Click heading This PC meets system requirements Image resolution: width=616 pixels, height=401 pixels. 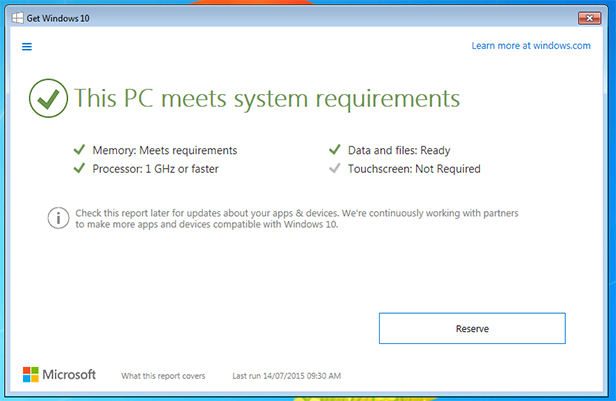(267, 98)
